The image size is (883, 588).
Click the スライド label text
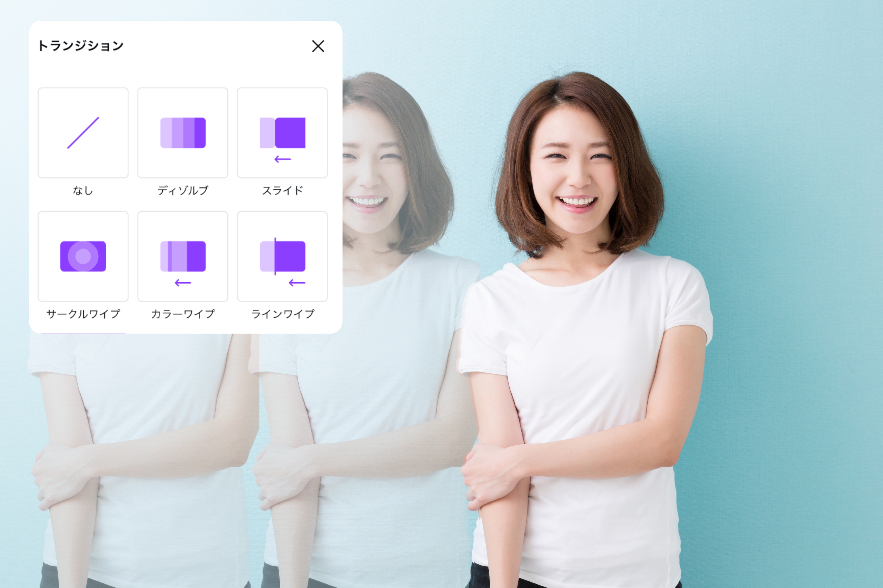pyautogui.click(x=283, y=190)
